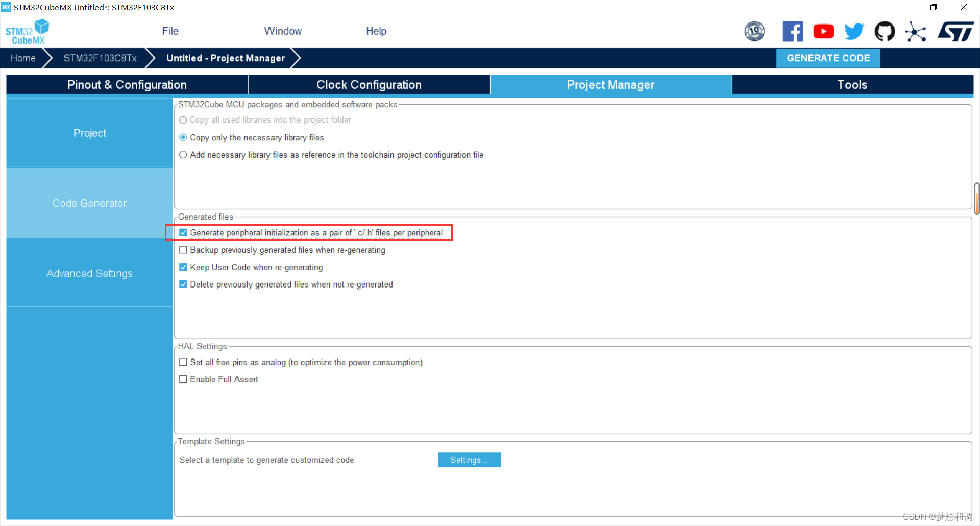Click the 'HAL Settings' group label
Image resolution: width=980 pixels, height=526 pixels.
pyautogui.click(x=202, y=346)
